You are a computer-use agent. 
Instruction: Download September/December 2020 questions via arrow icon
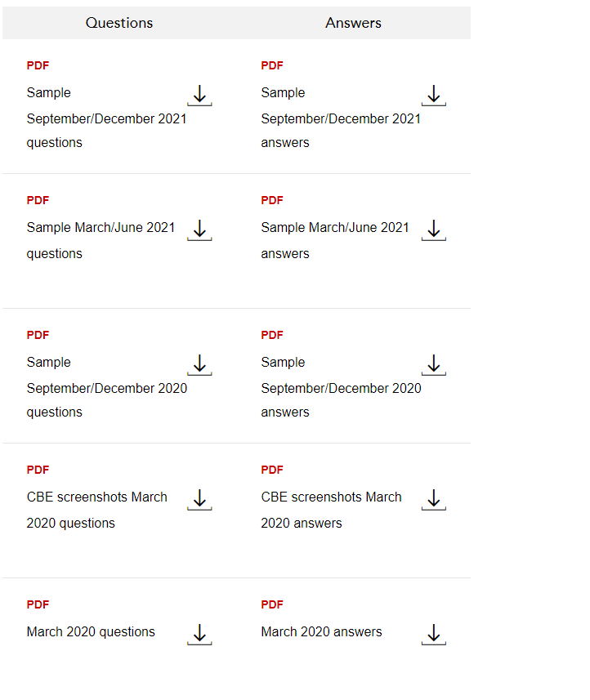click(x=199, y=365)
